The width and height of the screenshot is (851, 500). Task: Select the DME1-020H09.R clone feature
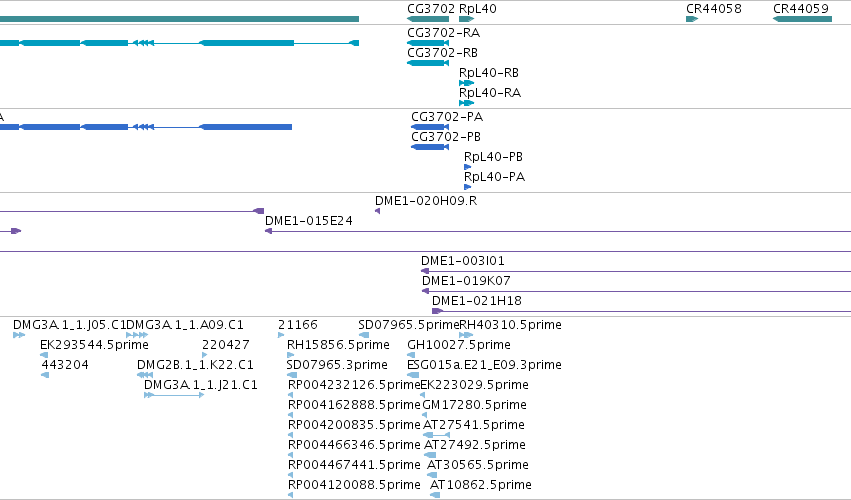point(377,211)
